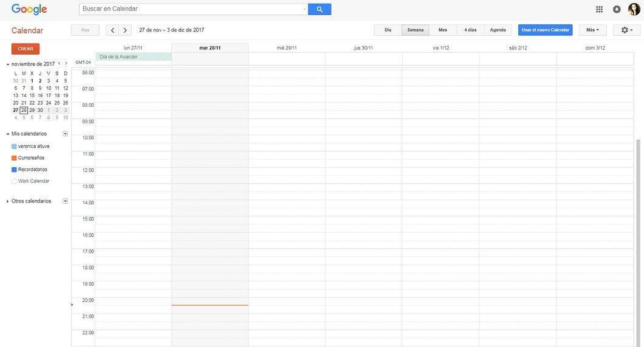Open the settings gear menu
644x347 pixels.
pos(626,30)
